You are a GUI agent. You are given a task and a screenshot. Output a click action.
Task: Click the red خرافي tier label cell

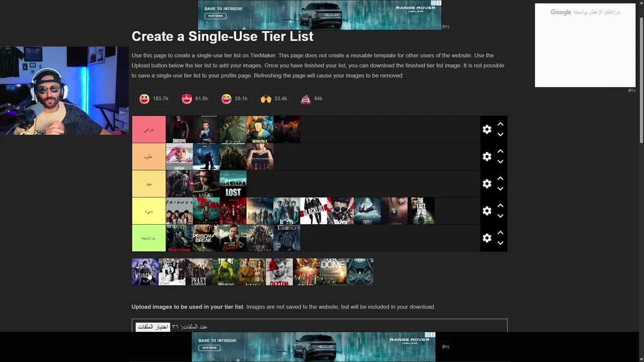click(149, 130)
